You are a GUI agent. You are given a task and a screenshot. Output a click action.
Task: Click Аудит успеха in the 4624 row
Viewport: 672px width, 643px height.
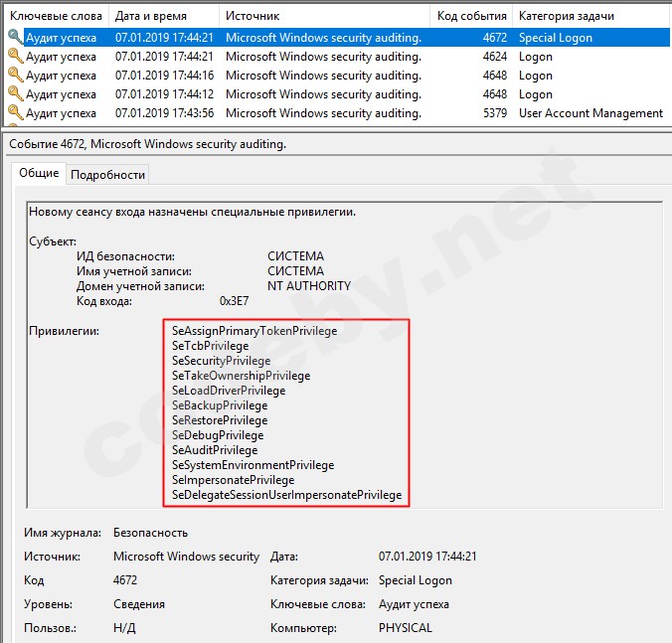pos(61,57)
